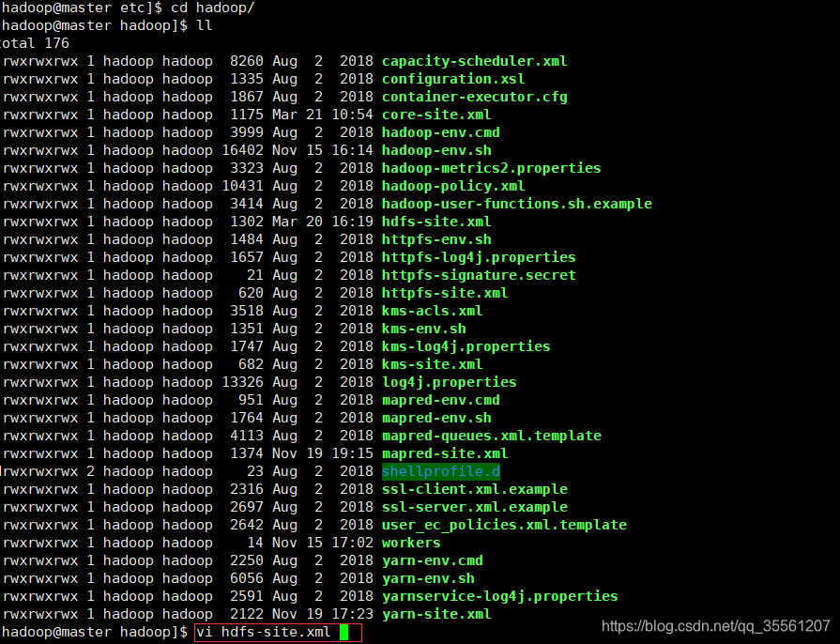The width and height of the screenshot is (840, 644).
Task: Select the log4j.properties filename
Action: tap(449, 382)
